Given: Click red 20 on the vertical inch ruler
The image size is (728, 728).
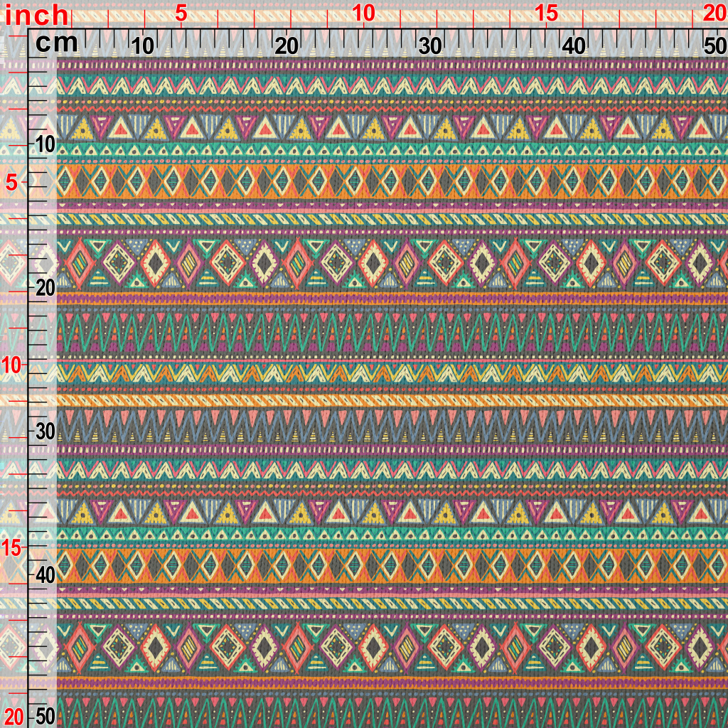Looking at the screenshot, I should pos(14,717).
